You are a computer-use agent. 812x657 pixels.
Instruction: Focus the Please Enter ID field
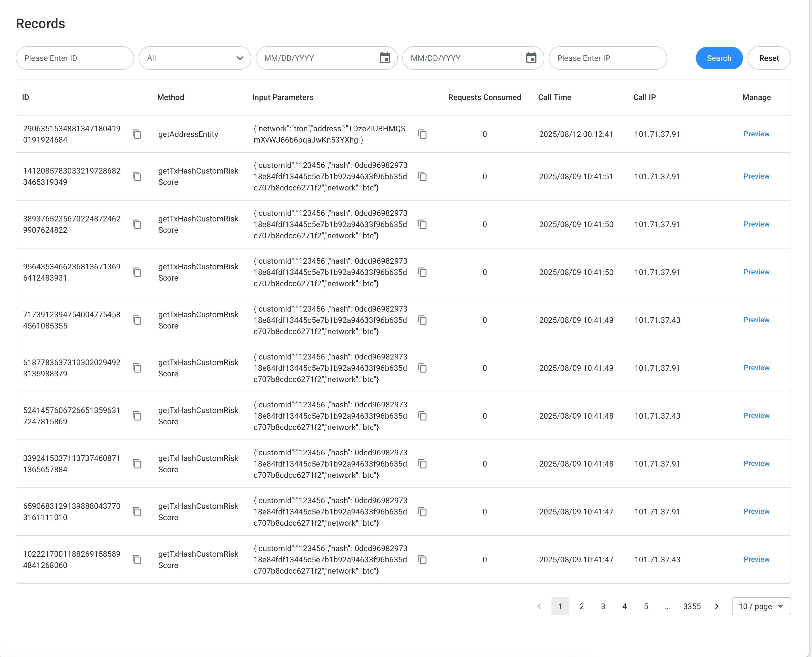[75, 58]
